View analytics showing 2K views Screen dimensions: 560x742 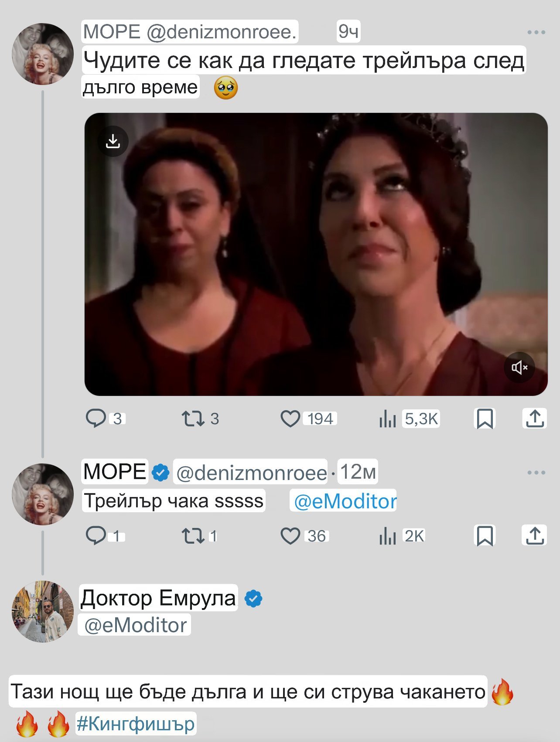pos(387,536)
